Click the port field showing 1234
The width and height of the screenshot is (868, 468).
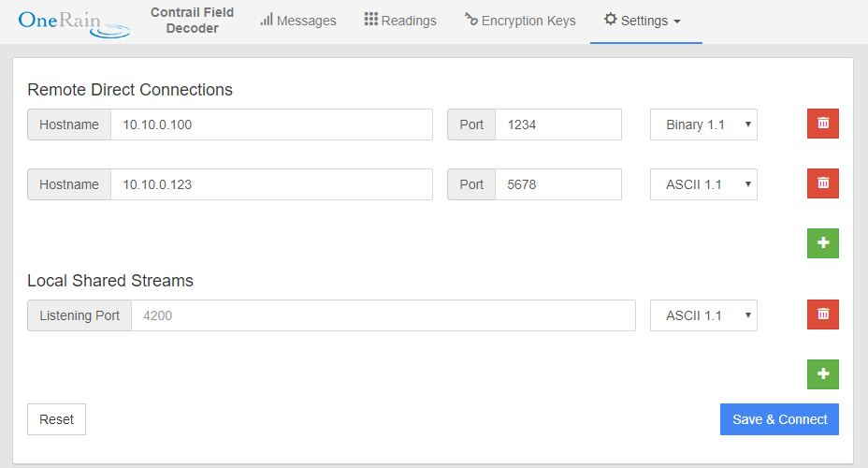(x=557, y=124)
